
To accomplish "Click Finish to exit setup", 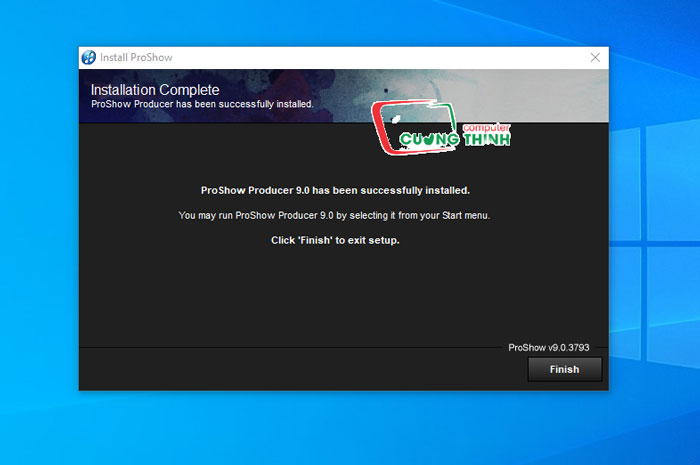I will click(x=564, y=369).
